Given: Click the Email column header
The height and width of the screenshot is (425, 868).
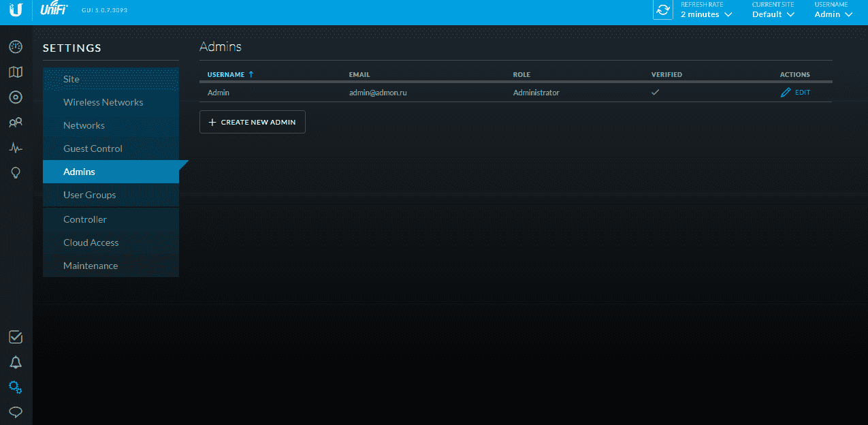Looking at the screenshot, I should point(359,74).
